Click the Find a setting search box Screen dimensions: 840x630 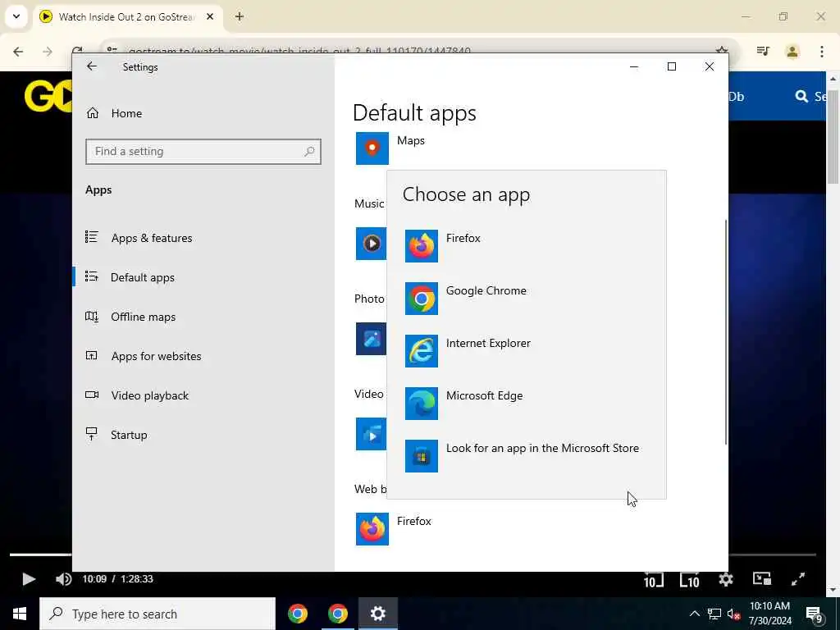[203, 152]
